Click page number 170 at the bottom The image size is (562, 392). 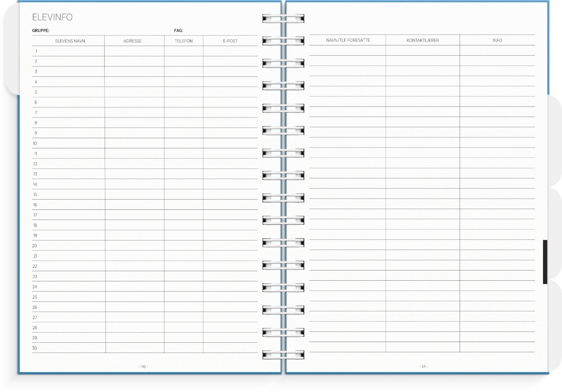pyautogui.click(x=143, y=367)
